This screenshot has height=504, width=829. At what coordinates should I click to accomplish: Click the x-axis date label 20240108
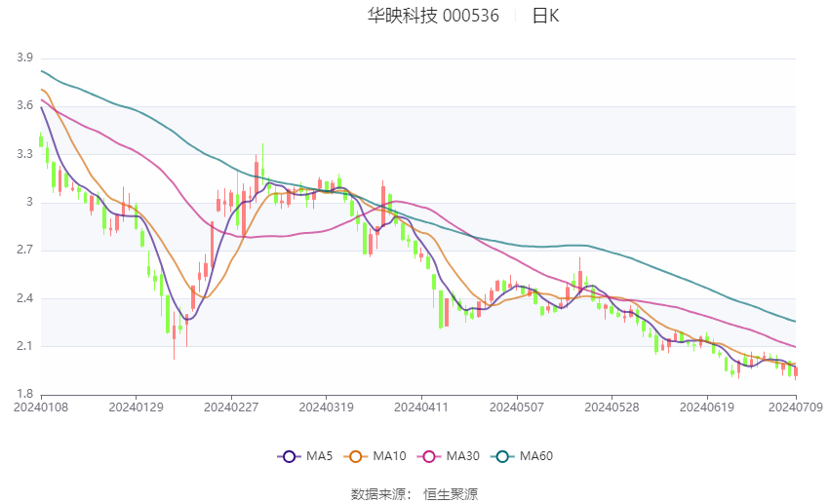click(x=41, y=407)
